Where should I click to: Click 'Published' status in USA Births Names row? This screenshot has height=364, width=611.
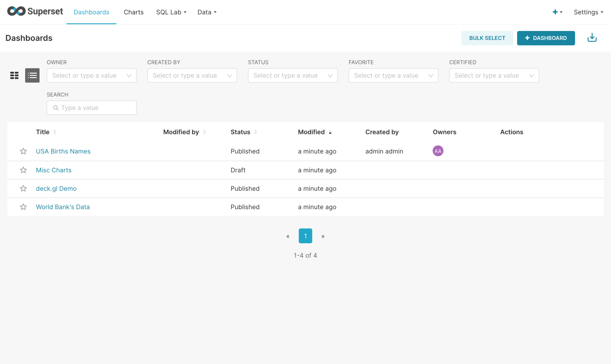click(245, 151)
